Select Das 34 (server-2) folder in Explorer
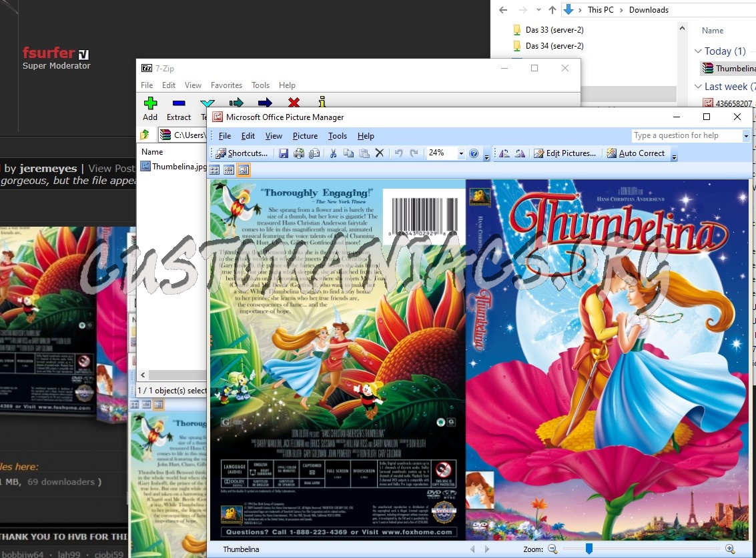The height and width of the screenshot is (558, 756). (548, 46)
